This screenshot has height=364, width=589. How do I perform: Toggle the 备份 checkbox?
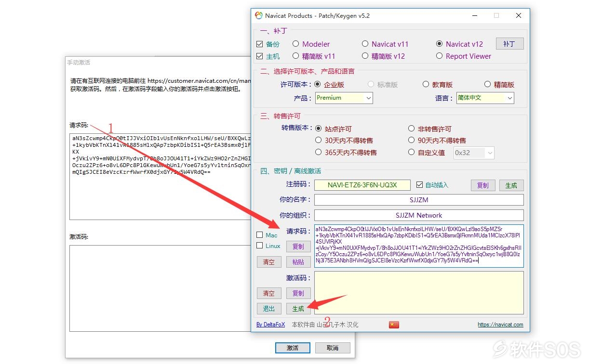[260, 44]
